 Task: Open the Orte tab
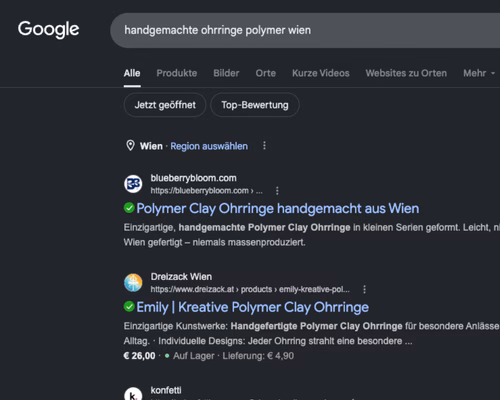coord(266,73)
